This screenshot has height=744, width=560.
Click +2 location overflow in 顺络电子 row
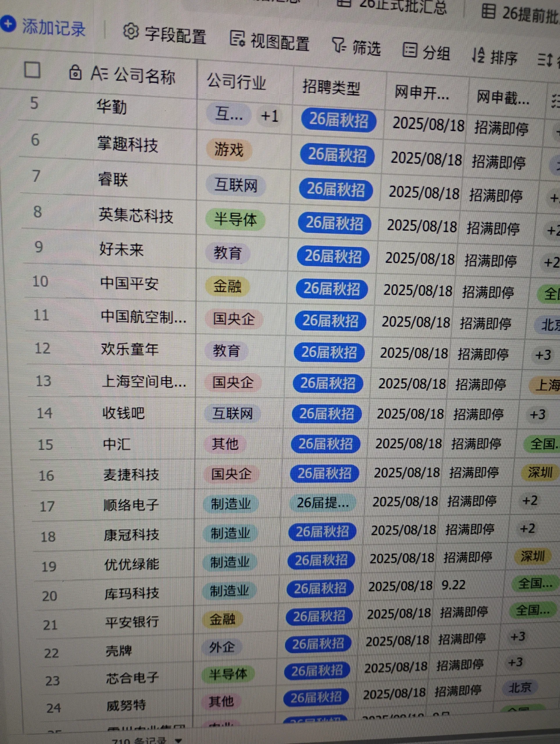[530, 500]
